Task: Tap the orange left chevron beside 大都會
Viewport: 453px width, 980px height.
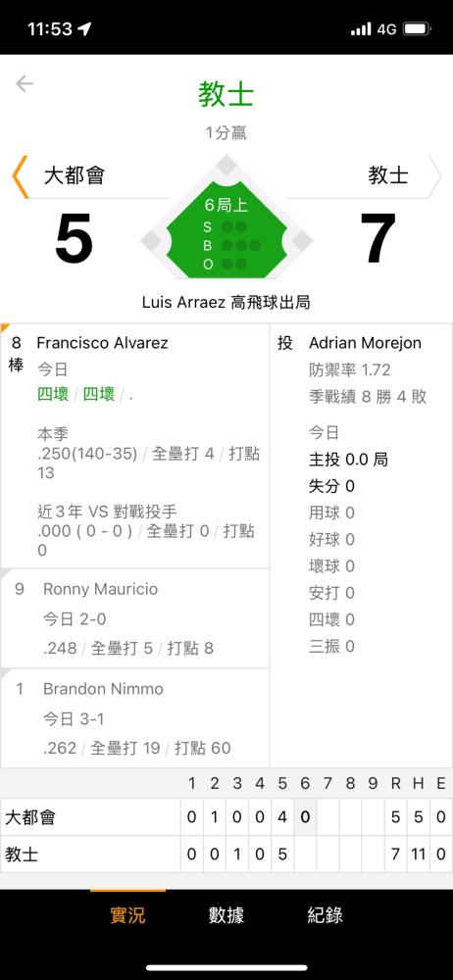Action: click(20, 176)
